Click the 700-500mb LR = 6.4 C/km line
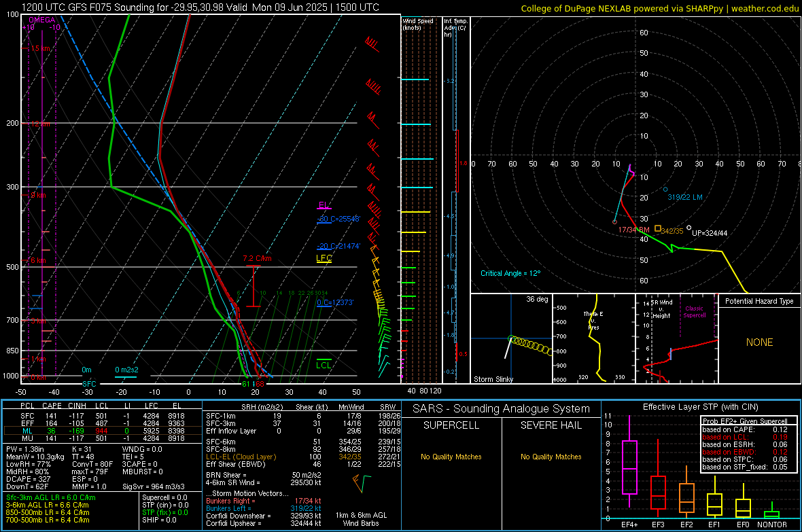Screen dimensions: 802x532 coord(48,520)
